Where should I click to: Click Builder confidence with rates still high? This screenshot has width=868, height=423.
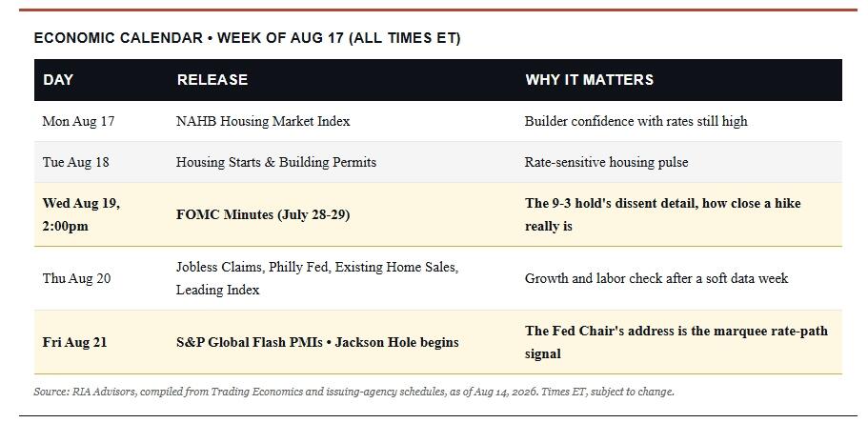pos(636,121)
